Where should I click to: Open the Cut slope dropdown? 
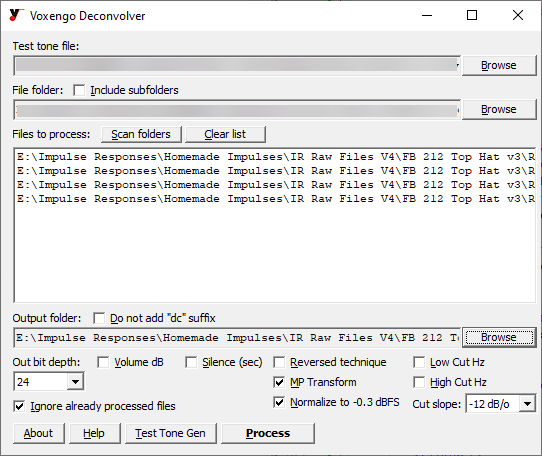click(527, 403)
